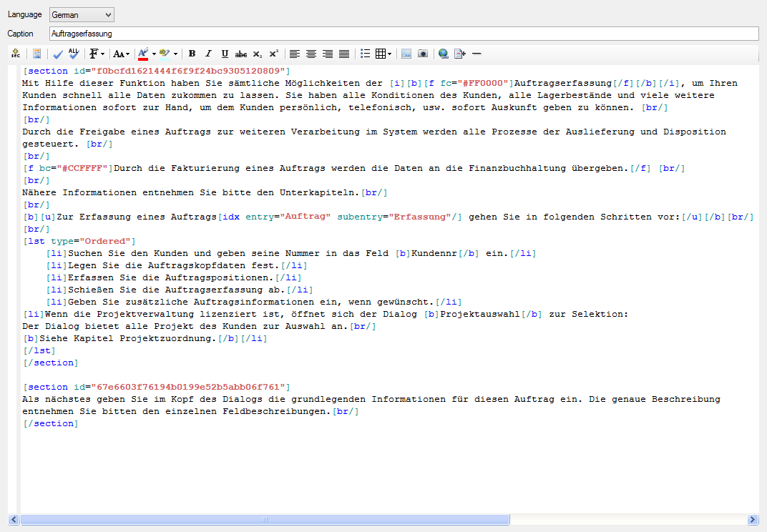The width and height of the screenshot is (767, 532).
Task: Click the text "Durch die Freigabe eines Auftrags"
Action: (117, 132)
